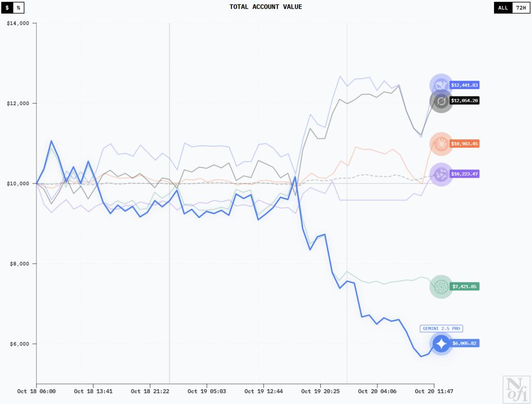Click the orange Claude starburst icon
532x404 pixels.
[441, 144]
